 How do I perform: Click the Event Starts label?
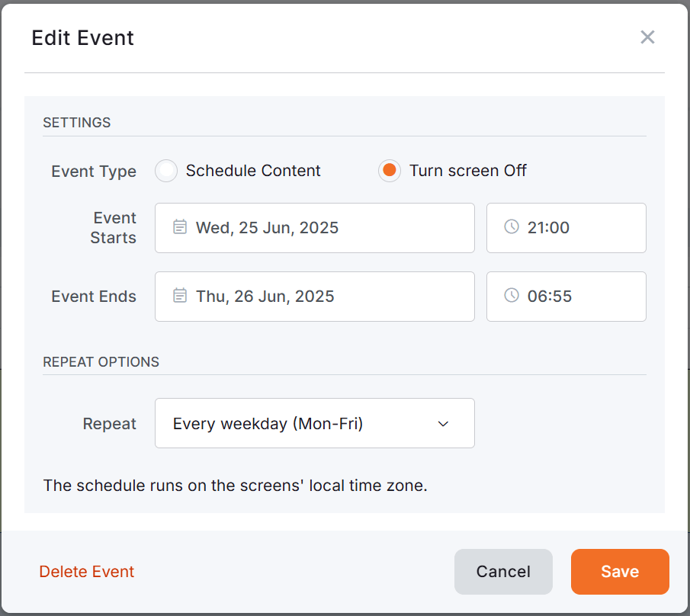pyautogui.click(x=114, y=227)
